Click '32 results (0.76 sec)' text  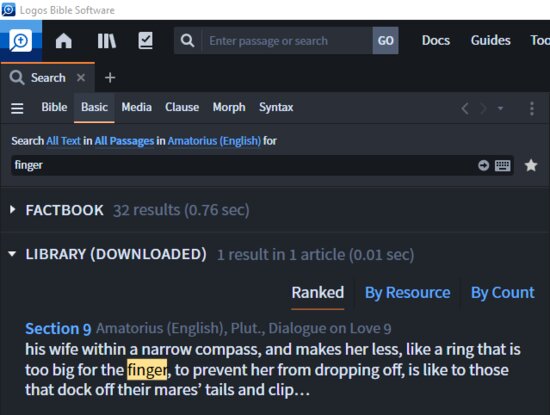coord(181,210)
